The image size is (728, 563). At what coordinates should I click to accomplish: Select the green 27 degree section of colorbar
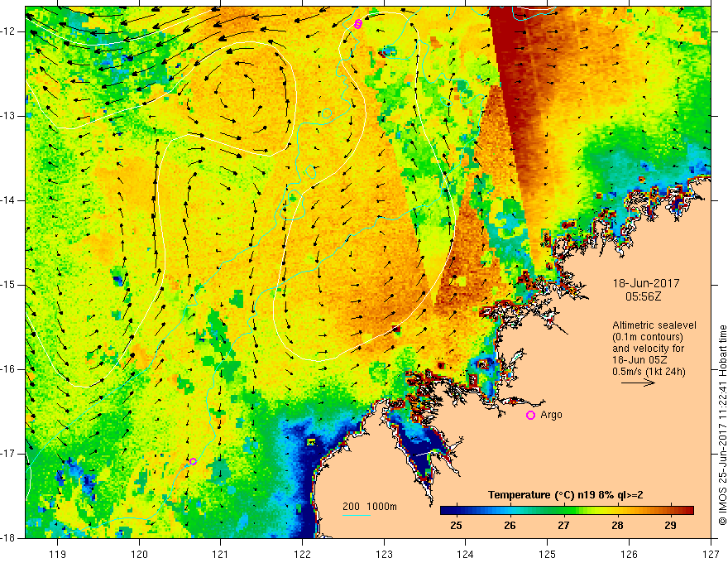coord(563,511)
